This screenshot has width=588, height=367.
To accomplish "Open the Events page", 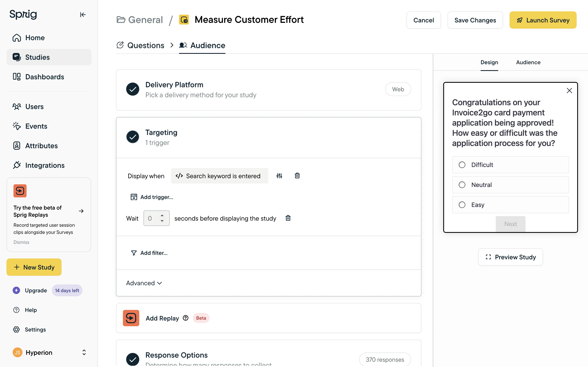I will 36,126.
